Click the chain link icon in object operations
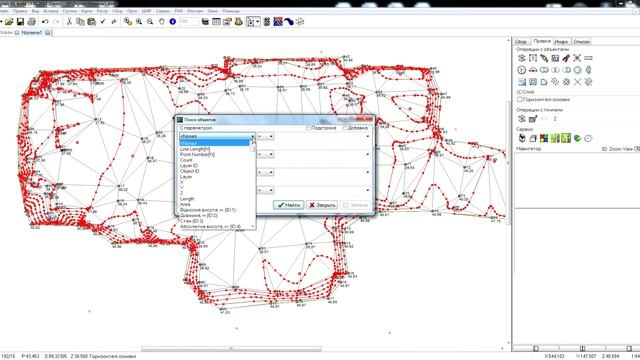Screen dimensions: 640x360 [x=588, y=70]
